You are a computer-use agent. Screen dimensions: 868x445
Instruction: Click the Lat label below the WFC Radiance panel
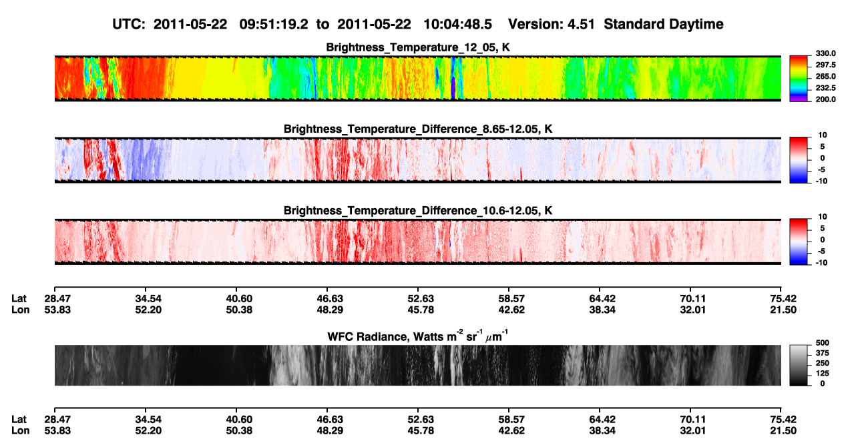click(x=19, y=420)
